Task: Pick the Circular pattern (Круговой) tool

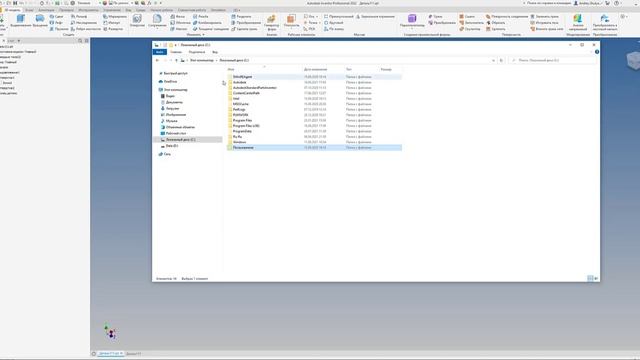Action: [333, 23]
